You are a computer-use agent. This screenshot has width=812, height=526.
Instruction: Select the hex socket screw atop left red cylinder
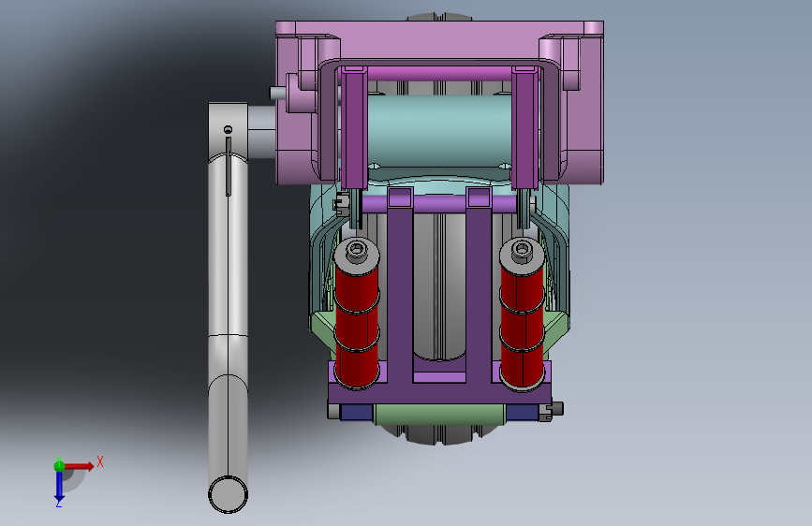pyautogui.click(x=356, y=250)
